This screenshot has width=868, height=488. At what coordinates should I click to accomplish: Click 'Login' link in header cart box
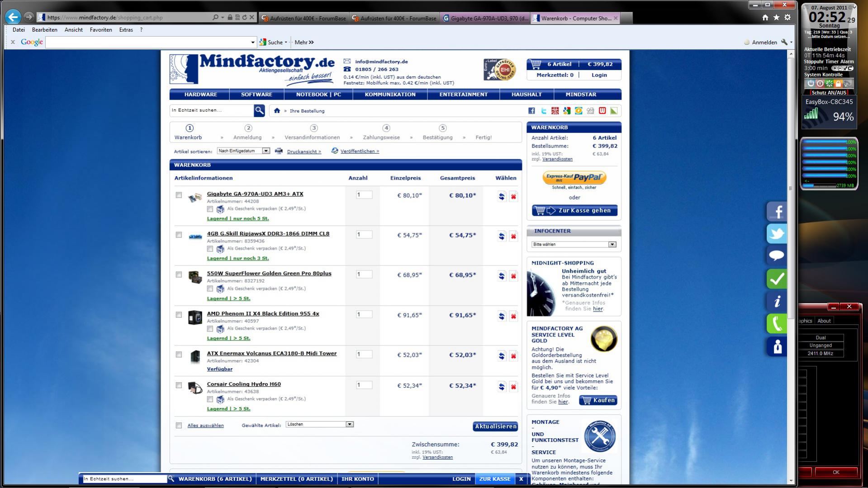[x=599, y=75]
